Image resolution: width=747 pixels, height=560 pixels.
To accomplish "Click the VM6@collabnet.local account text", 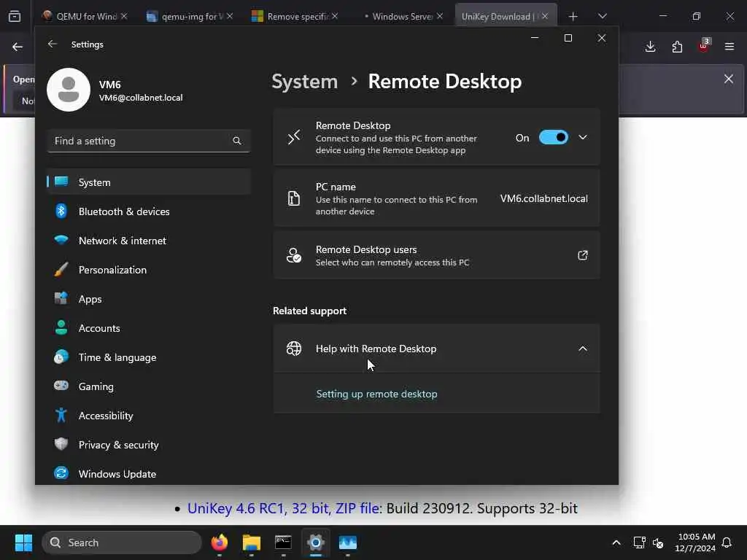I will 141,98.
